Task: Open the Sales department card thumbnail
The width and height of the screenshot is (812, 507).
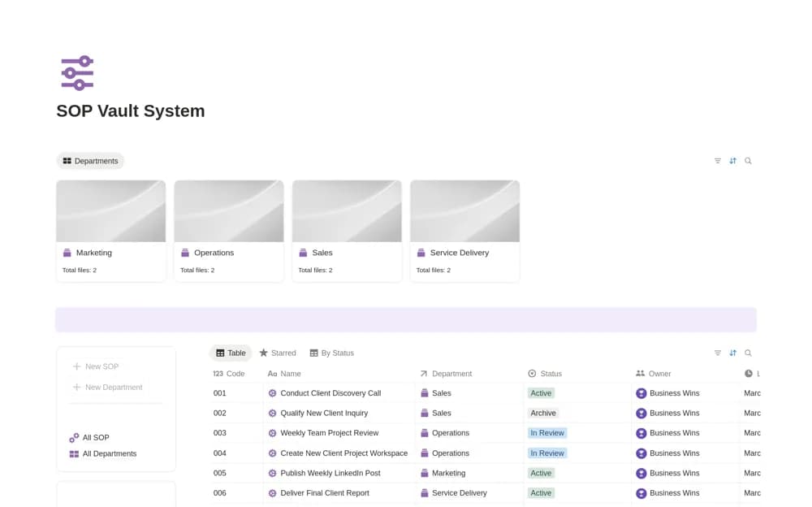Action: coord(347,211)
